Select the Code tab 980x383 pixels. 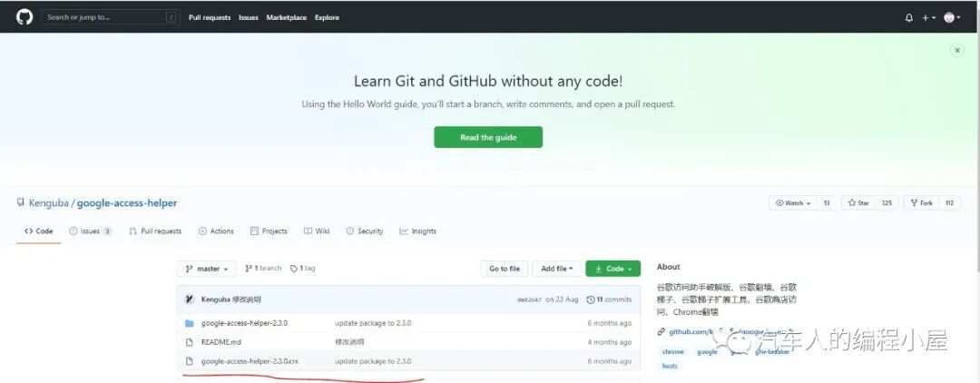39,231
